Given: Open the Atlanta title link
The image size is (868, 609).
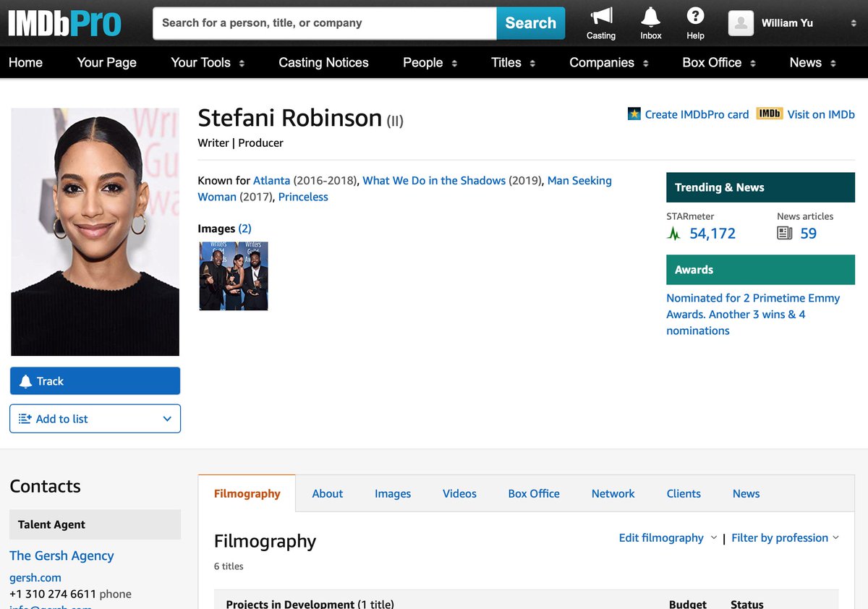Looking at the screenshot, I should [x=271, y=180].
